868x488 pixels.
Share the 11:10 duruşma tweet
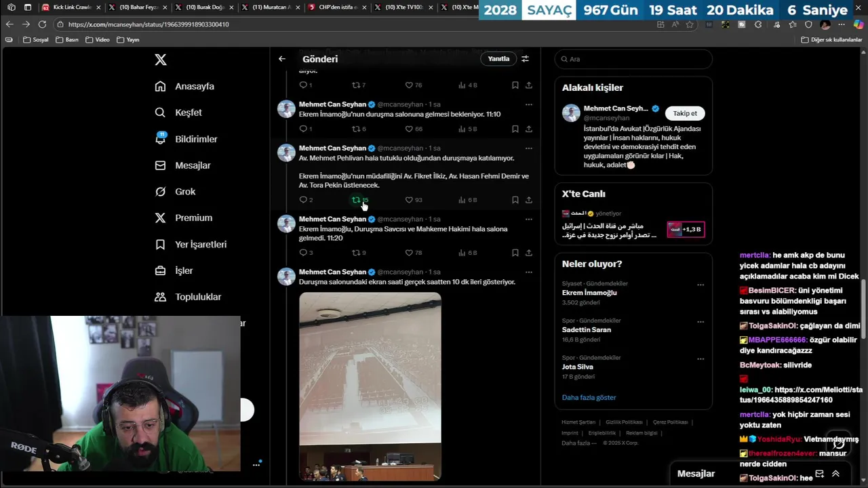[x=529, y=129]
